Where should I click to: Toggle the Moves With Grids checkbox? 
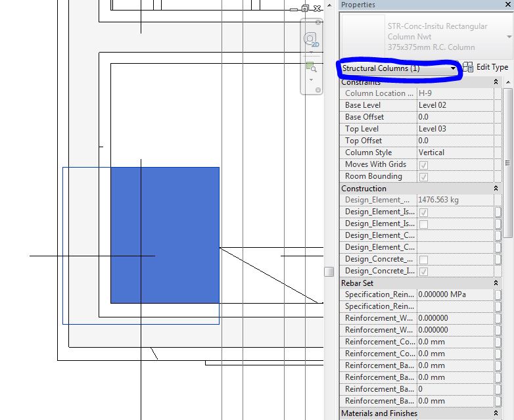click(x=423, y=165)
